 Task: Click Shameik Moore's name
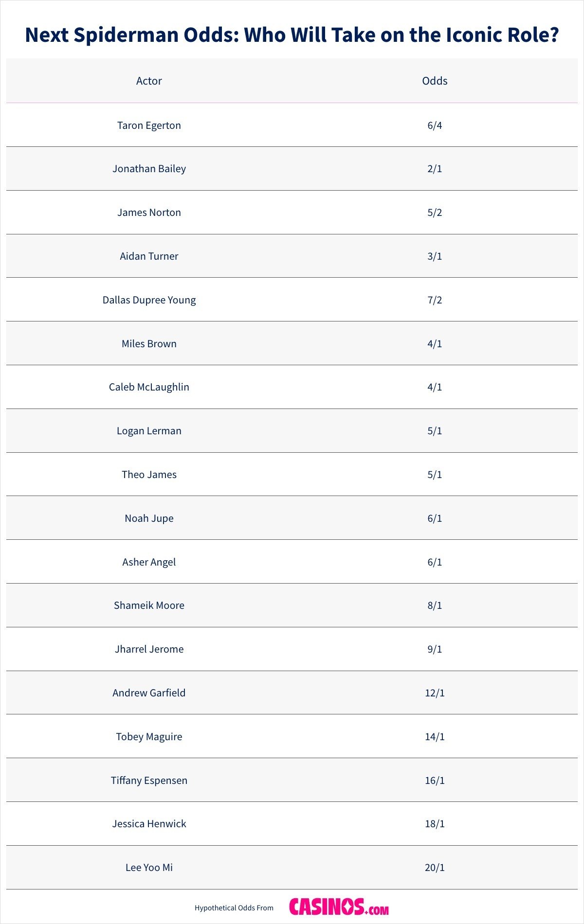(149, 605)
